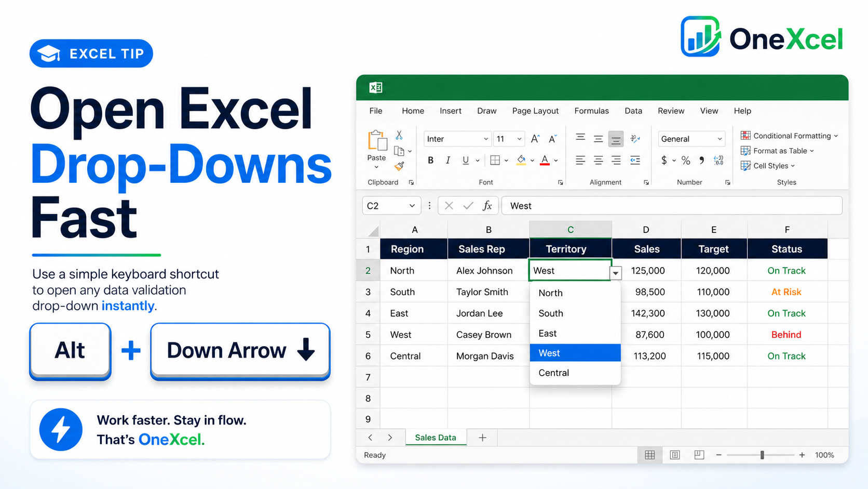This screenshot has height=489, width=868.
Task: Open the General number format dropdown
Action: pos(720,139)
